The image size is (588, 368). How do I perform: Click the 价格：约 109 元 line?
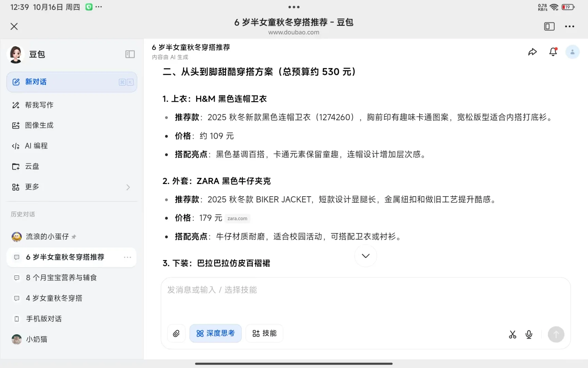point(204,136)
